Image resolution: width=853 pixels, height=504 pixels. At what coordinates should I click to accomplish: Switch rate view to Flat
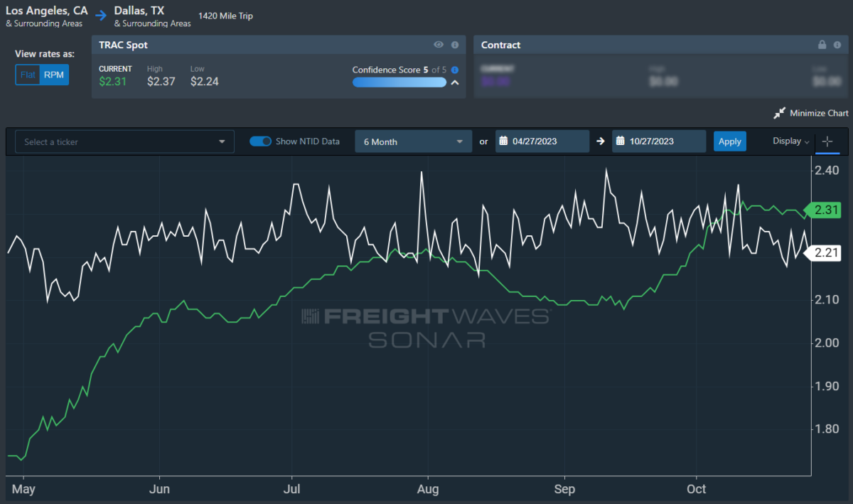point(28,75)
